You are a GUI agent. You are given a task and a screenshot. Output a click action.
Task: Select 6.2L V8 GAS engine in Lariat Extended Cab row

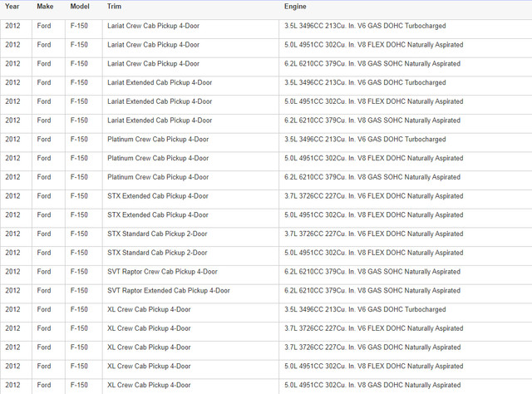[x=372, y=121]
